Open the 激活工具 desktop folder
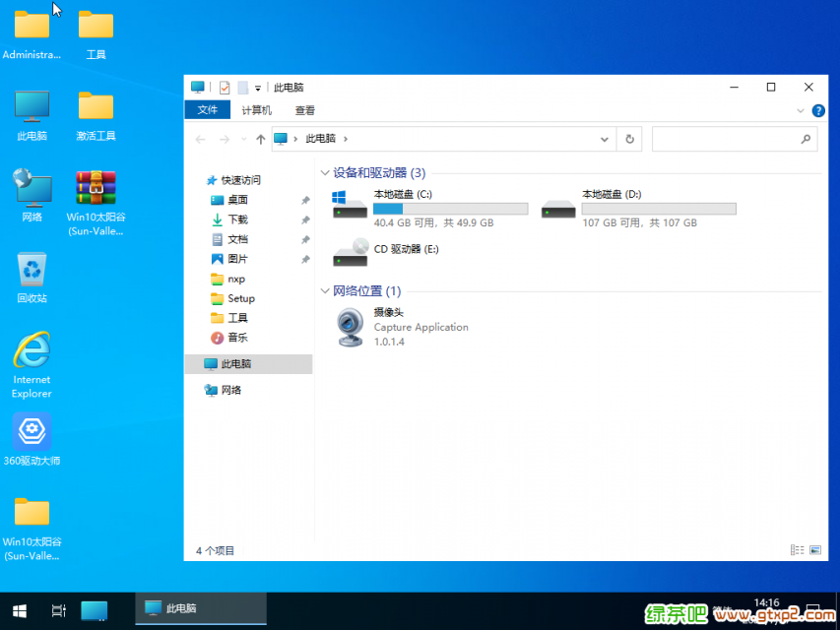The width and height of the screenshot is (840, 630). click(x=96, y=115)
